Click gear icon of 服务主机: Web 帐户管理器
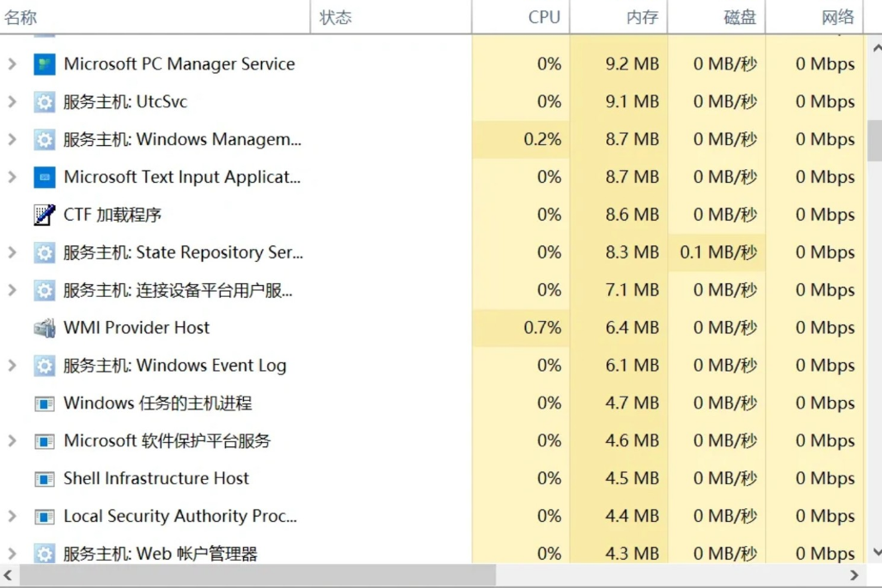The image size is (882, 588). pos(45,553)
